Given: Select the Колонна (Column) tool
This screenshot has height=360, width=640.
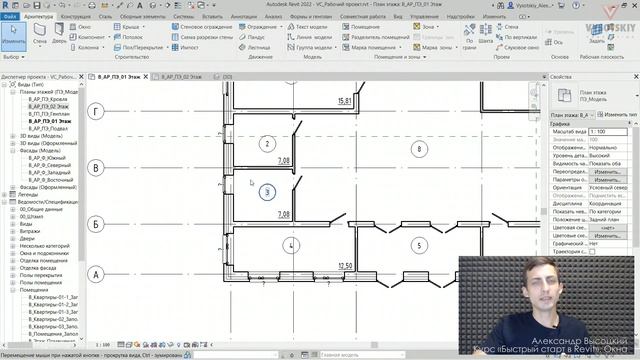Looking at the screenshot, I should coord(85,47).
